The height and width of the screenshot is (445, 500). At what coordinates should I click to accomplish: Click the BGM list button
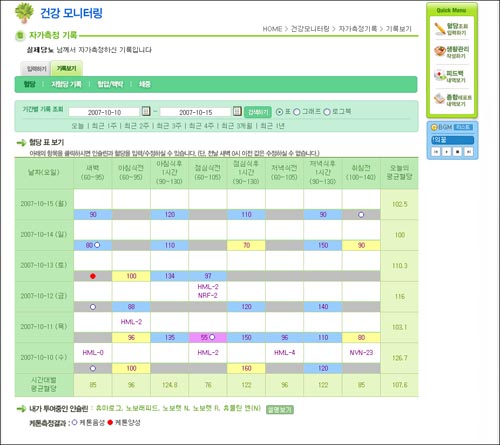(464, 127)
